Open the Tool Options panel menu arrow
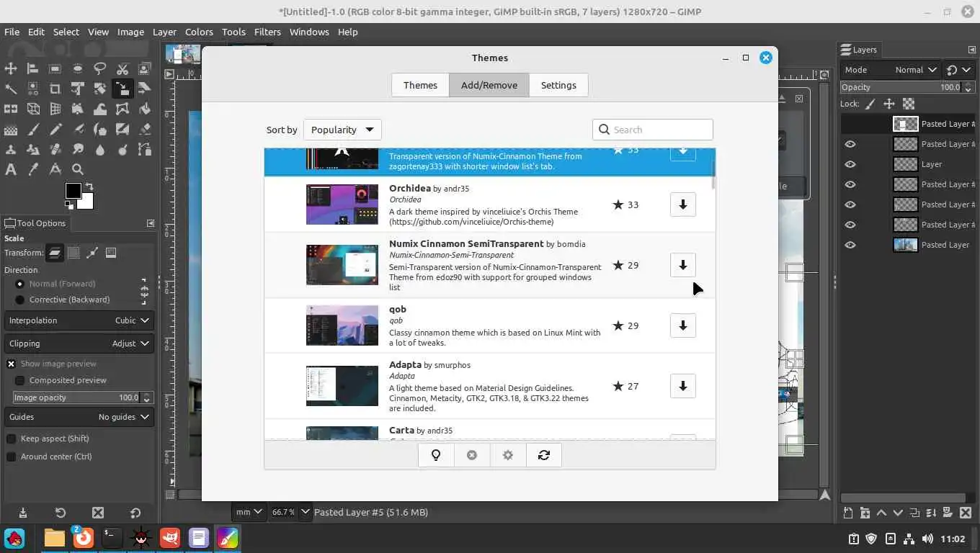The height and width of the screenshot is (553, 980). pos(150,223)
